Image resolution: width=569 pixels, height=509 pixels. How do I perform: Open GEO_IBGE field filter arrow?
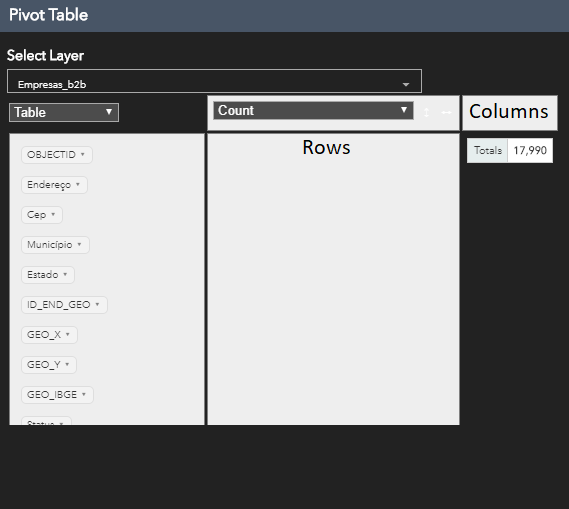(84, 394)
